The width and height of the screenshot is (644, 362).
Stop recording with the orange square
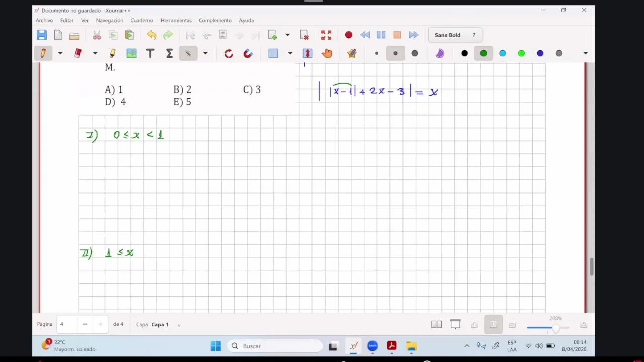[397, 35]
